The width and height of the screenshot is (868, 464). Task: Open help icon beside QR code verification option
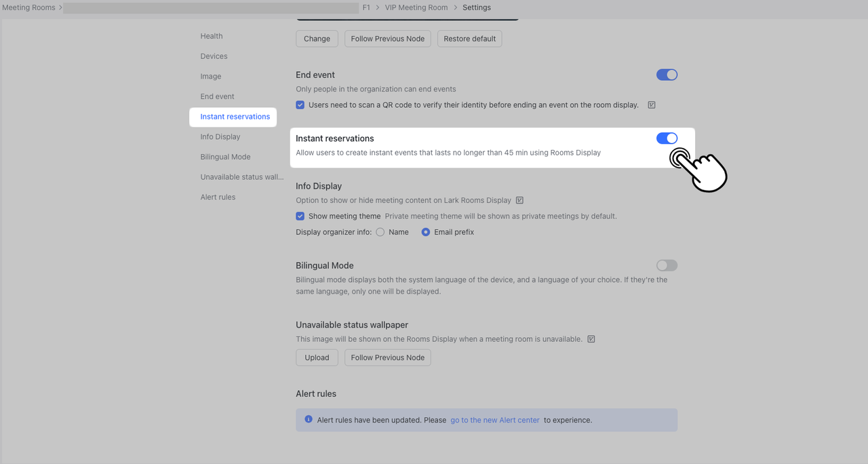(652, 105)
